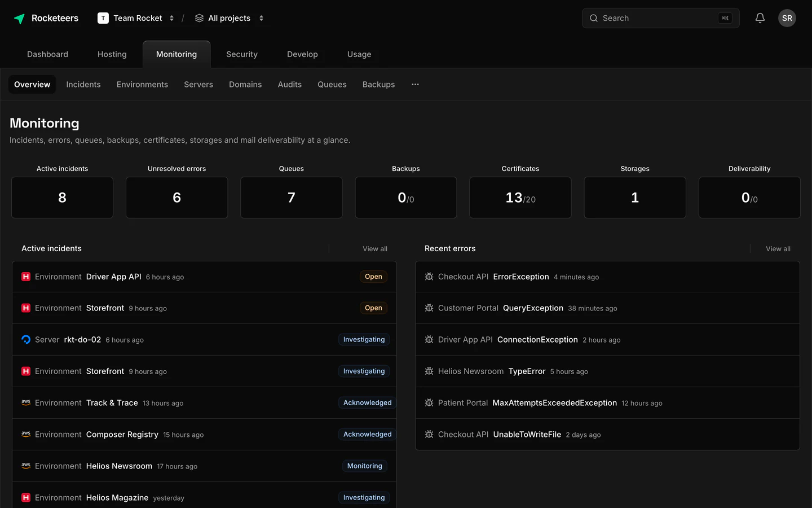The height and width of the screenshot is (508, 812).
Task: Click the Monitoring badge for Helios Newsroom
Action: (364, 466)
